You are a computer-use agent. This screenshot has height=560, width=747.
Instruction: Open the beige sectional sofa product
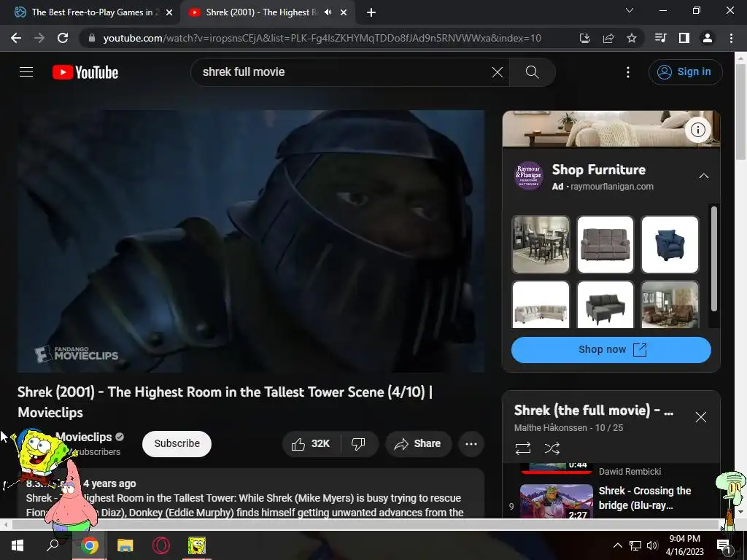[x=541, y=305]
